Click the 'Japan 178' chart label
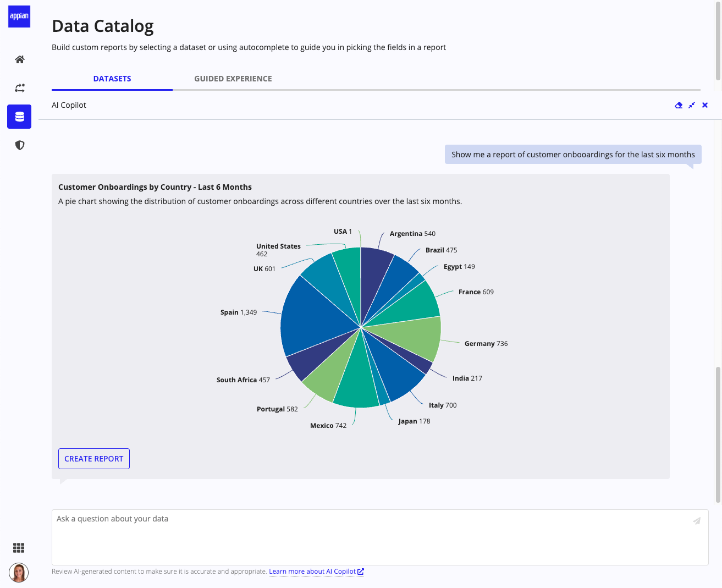 [414, 421]
